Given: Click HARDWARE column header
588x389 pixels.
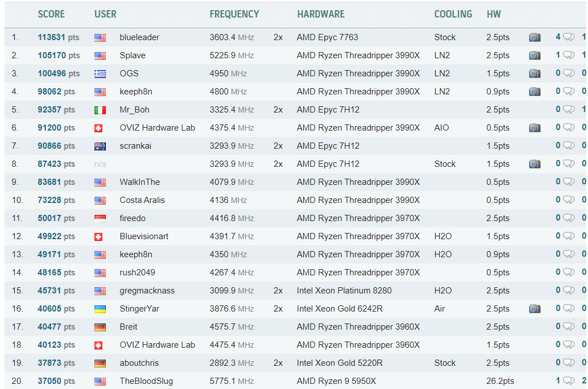Looking at the screenshot, I should (x=320, y=14).
